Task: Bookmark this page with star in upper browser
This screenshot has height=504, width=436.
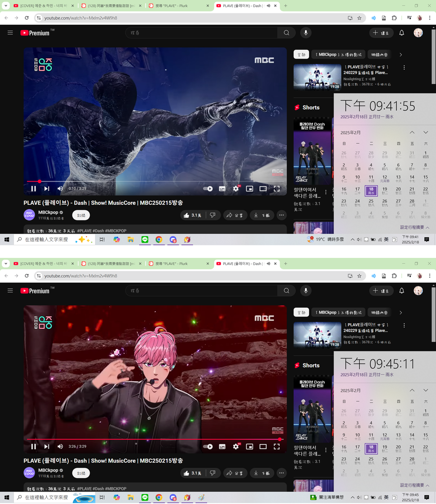Action: click(359, 18)
